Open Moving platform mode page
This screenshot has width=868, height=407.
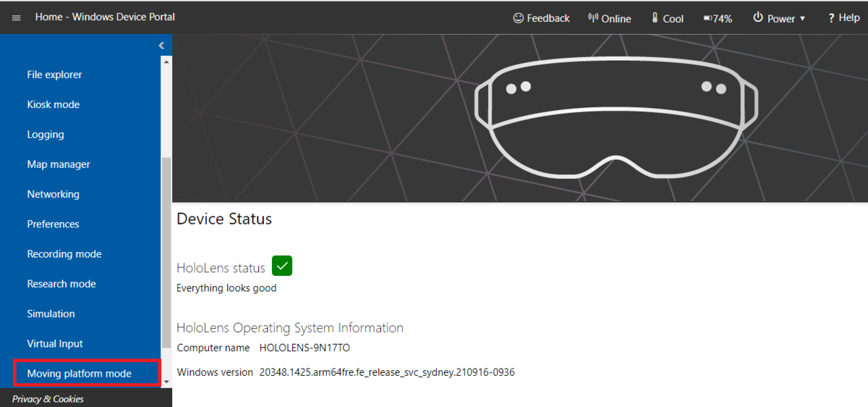[80, 374]
